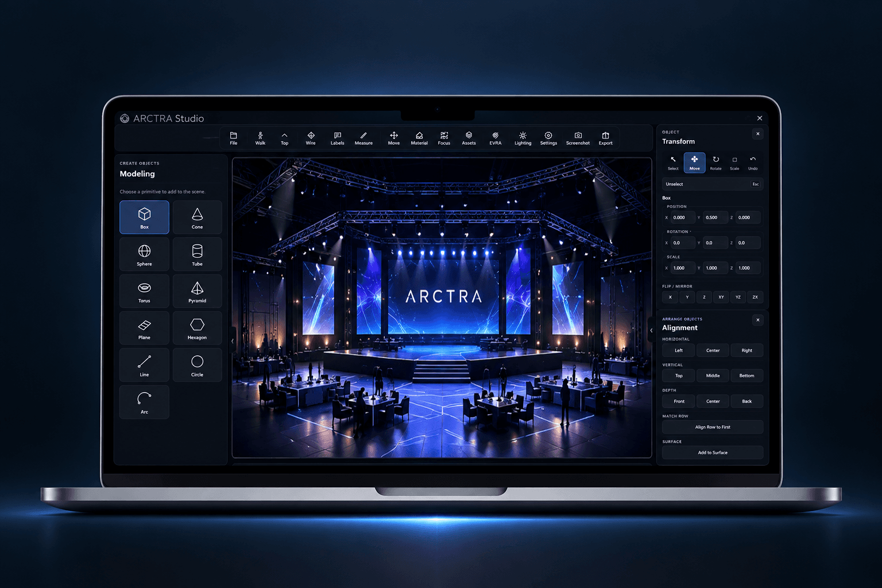
Task: Open the Material tool
Action: (x=419, y=138)
